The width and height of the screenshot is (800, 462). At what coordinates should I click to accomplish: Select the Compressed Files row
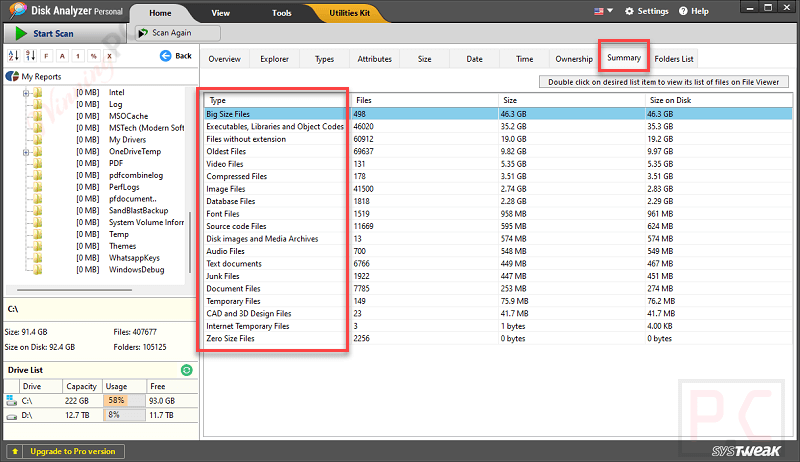498,176
